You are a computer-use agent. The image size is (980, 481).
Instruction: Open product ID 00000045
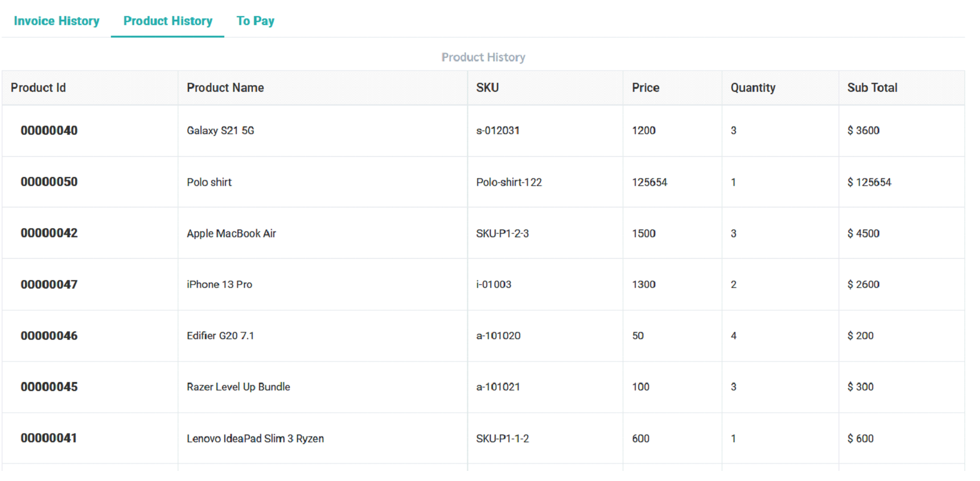click(49, 387)
